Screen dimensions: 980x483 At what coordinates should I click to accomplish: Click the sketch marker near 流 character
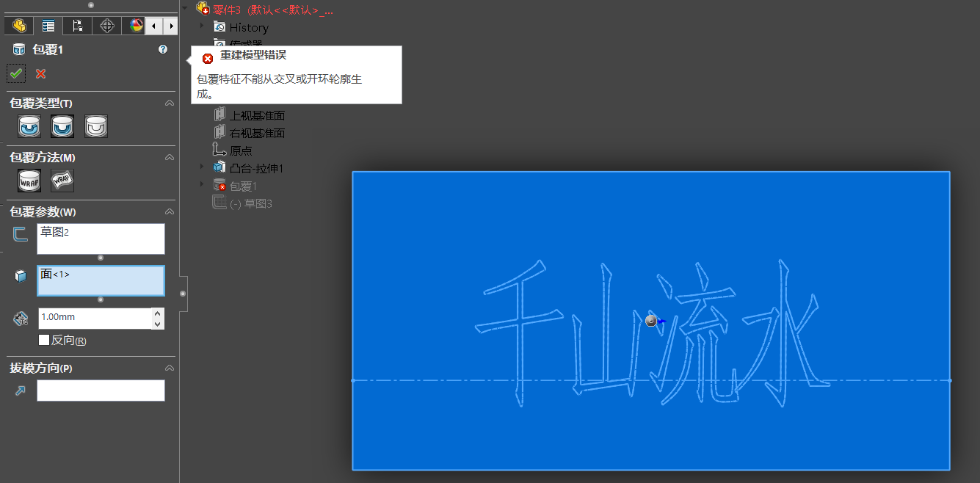[651, 321]
